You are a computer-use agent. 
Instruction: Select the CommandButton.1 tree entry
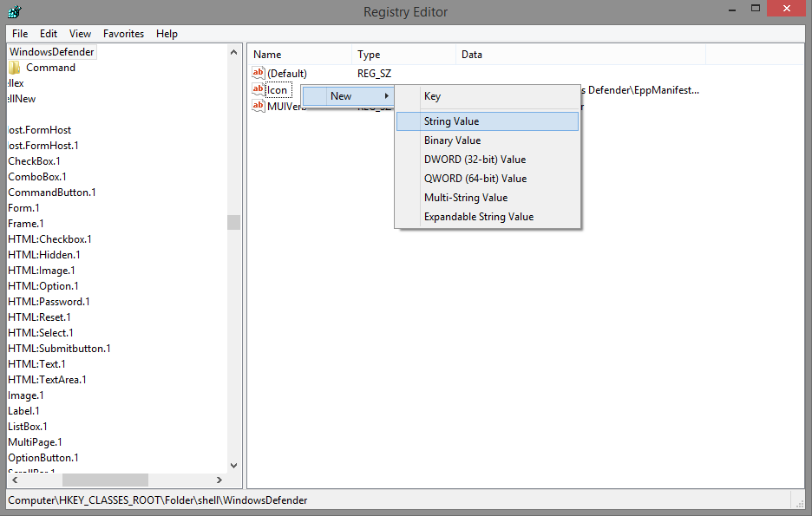52,193
